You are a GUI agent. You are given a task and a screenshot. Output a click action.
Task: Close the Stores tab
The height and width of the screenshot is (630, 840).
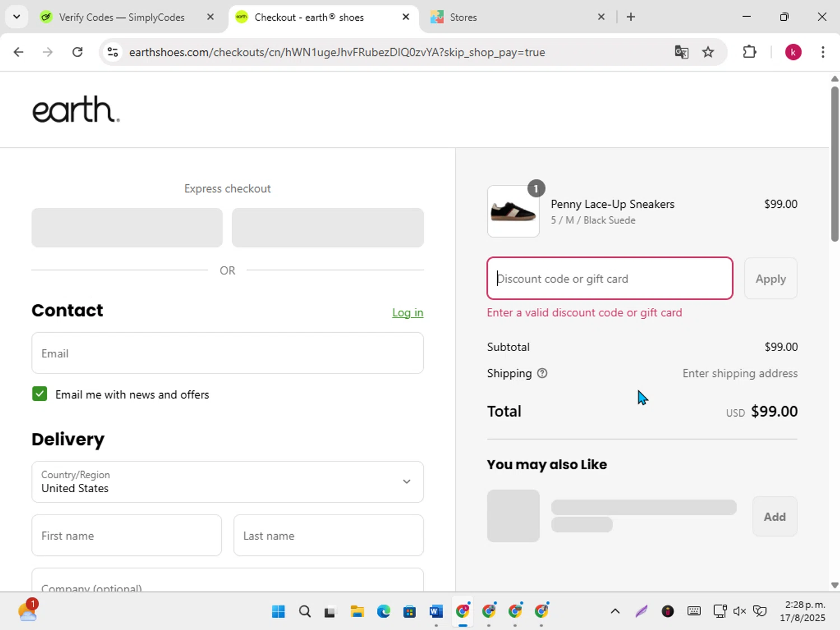tap(601, 17)
